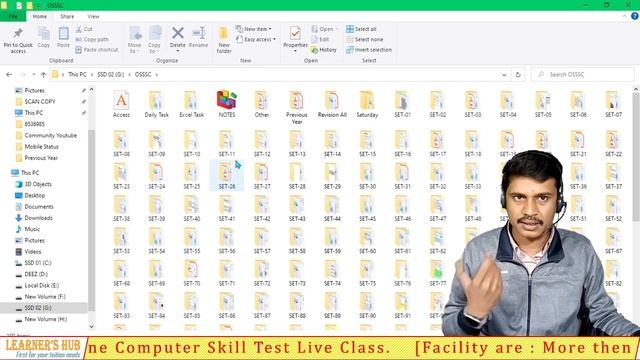Screen dimensions: 640x360
Task: Collapse the ribbon with the chevron
Action: click(624, 16)
